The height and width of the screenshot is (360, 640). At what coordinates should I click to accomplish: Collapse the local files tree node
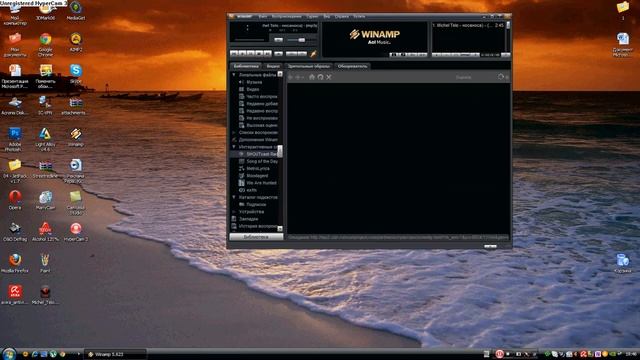coord(234,75)
